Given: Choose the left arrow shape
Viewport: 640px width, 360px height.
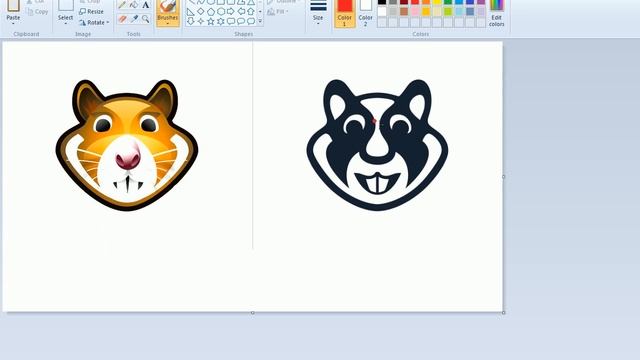Looking at the screenshot, I should pos(241,12).
